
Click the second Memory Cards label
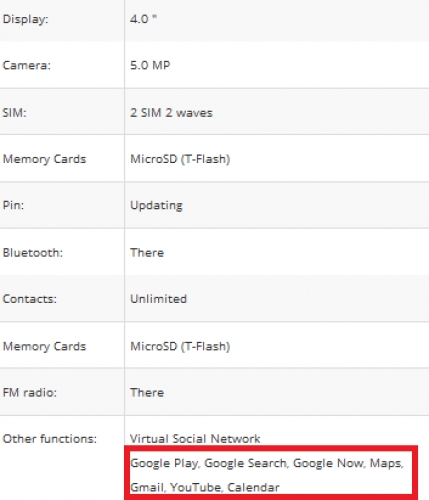pos(44,346)
